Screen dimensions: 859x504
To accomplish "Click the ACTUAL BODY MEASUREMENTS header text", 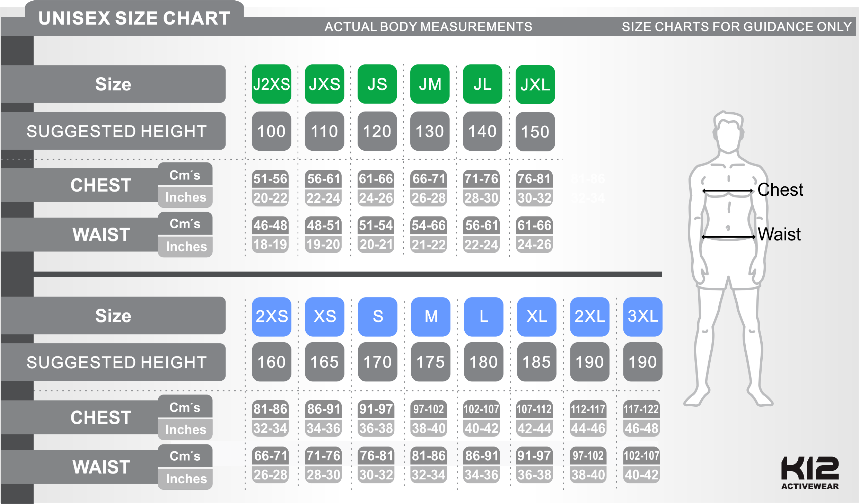I will point(428,27).
